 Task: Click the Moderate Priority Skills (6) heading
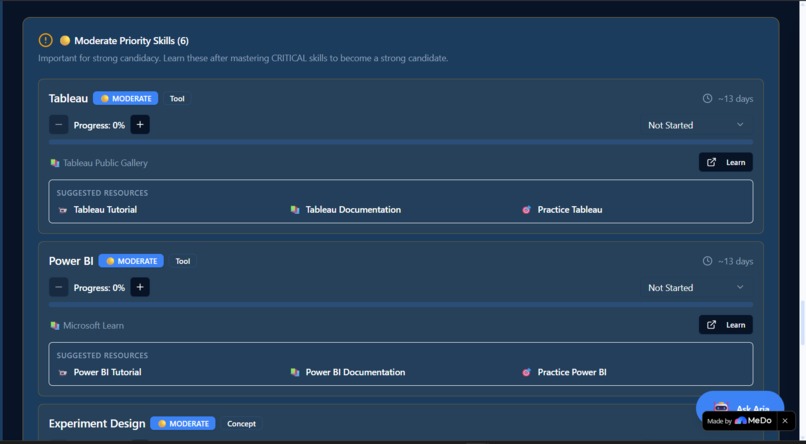pyautogui.click(x=132, y=41)
